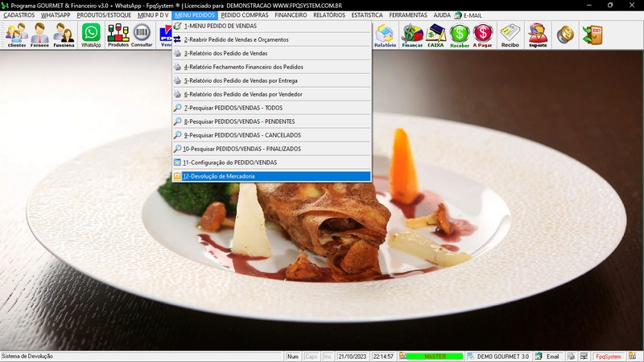Choose 2-Reabrir Pedido de Vendas e Orçamentos
Screen dimensions: 644x362
tap(271, 39)
